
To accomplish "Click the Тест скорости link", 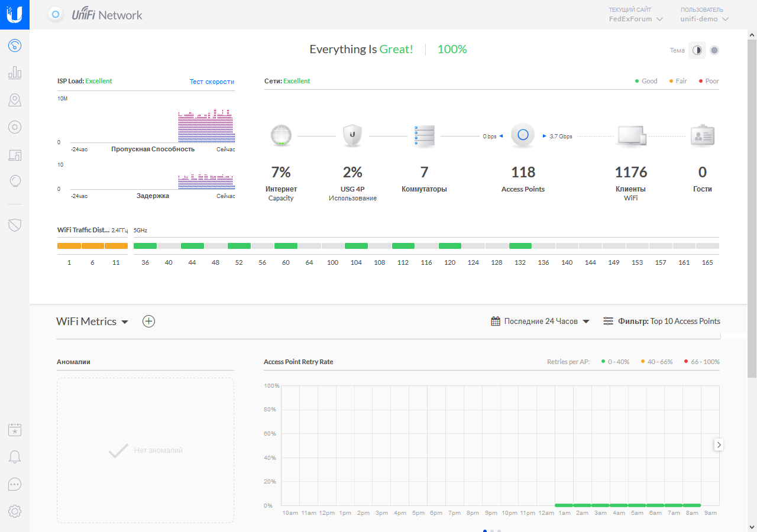I will [x=212, y=82].
